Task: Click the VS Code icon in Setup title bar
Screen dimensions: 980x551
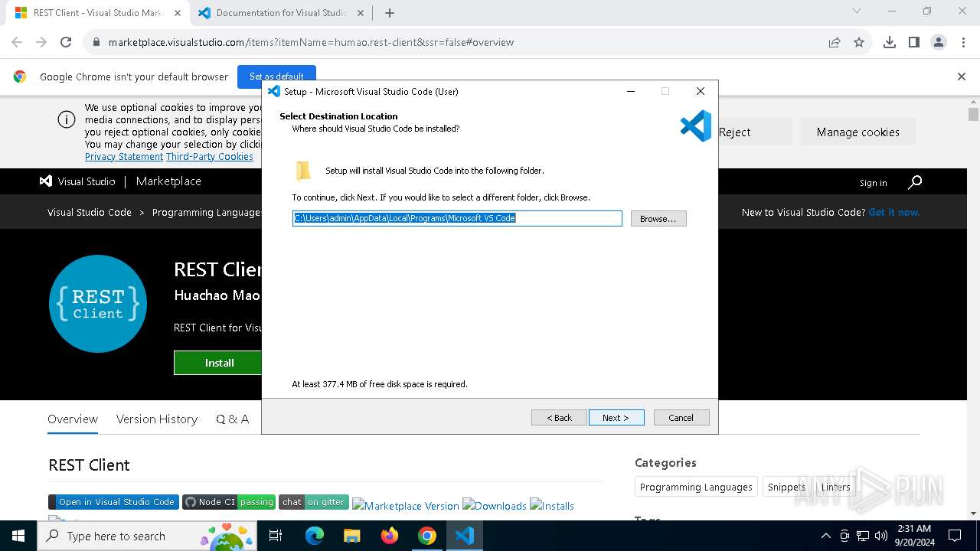Action: [274, 91]
